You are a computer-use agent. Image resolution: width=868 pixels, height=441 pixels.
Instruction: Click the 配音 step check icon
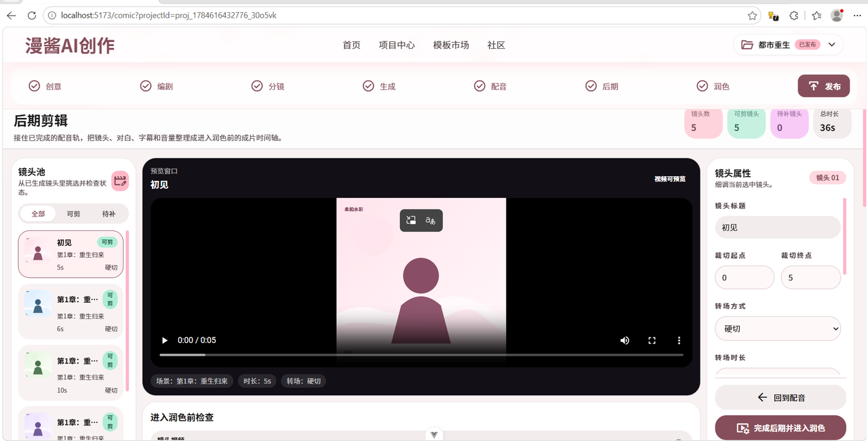[479, 86]
